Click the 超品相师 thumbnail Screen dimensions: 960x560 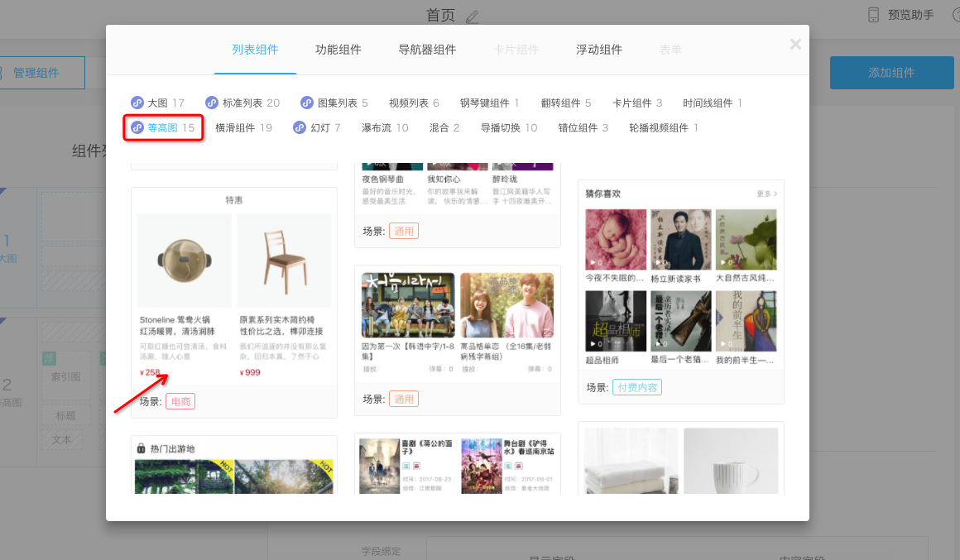[x=616, y=321]
